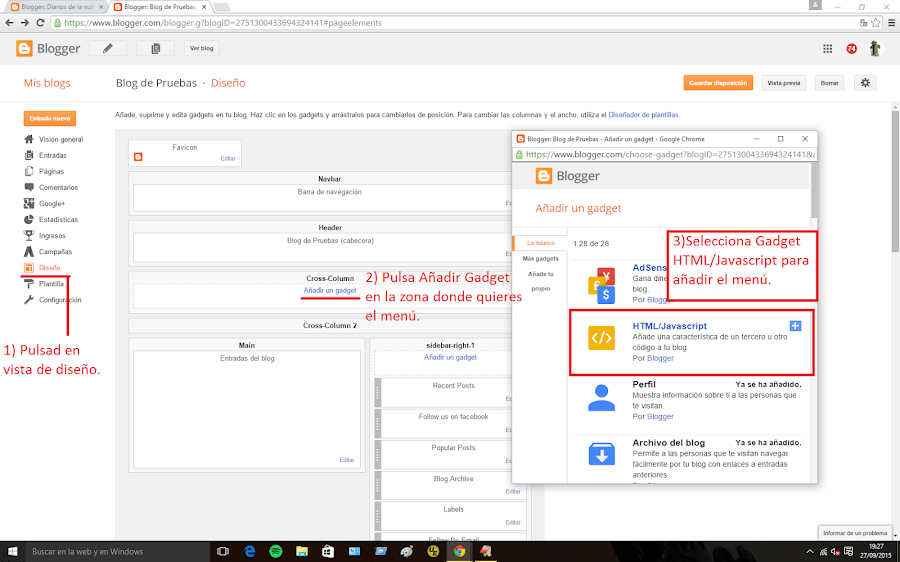
Task: Switch to Diarios de la nube tab
Action: point(56,7)
